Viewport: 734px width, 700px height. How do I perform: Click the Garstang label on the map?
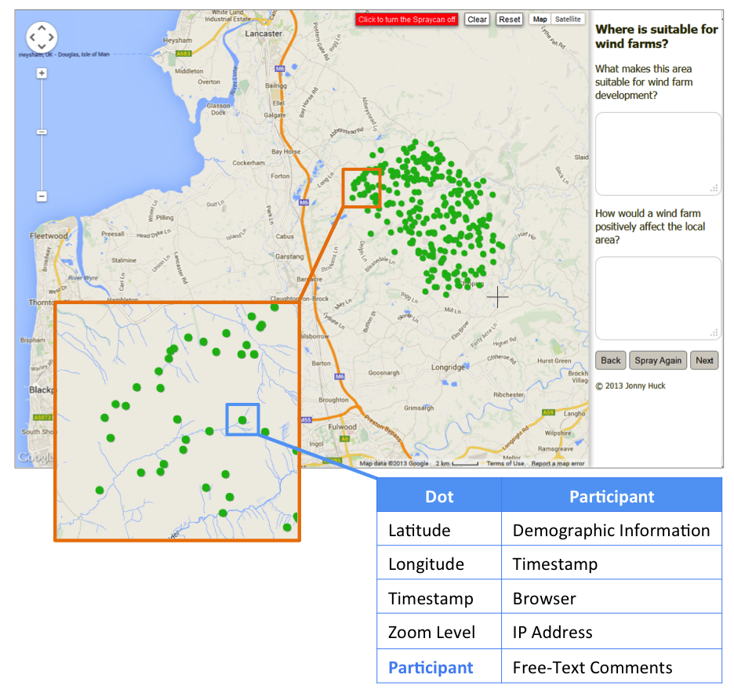click(289, 256)
